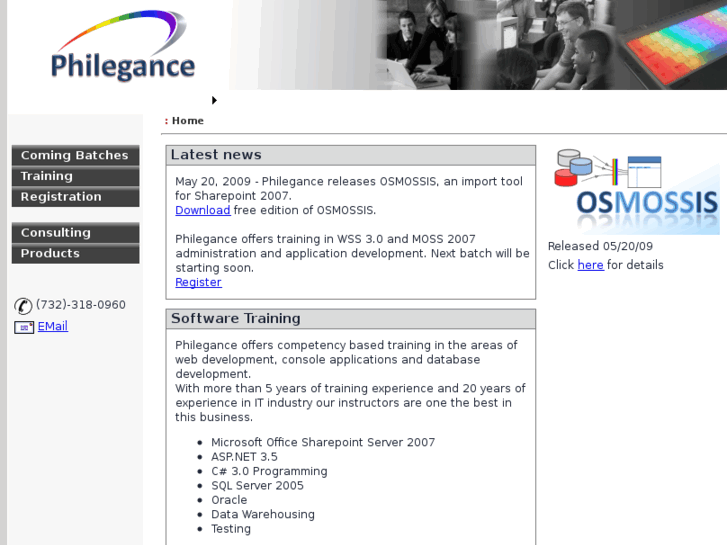Click 'Testing' list item
The height and width of the screenshot is (545, 727).
coord(231,529)
